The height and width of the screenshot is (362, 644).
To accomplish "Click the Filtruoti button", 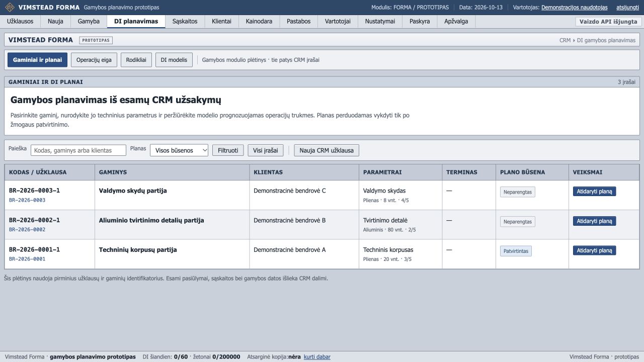I will click(228, 150).
